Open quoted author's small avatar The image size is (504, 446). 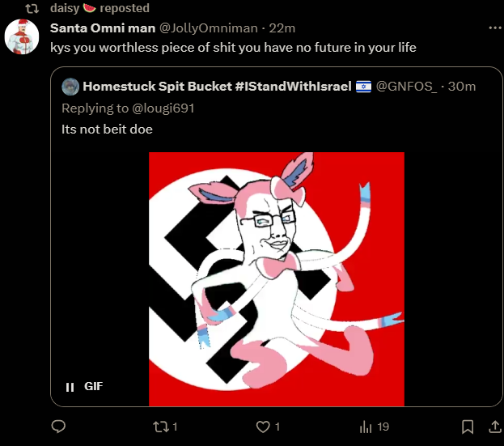pyautogui.click(x=70, y=87)
